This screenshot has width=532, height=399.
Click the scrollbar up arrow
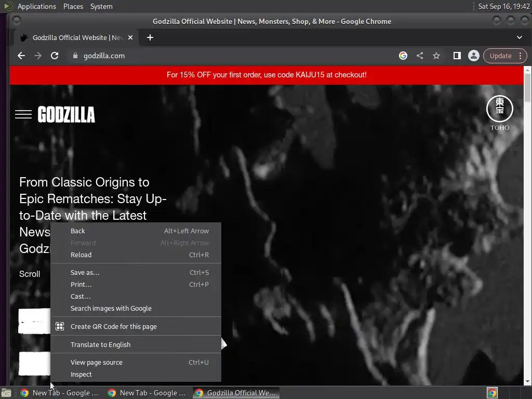(527, 70)
